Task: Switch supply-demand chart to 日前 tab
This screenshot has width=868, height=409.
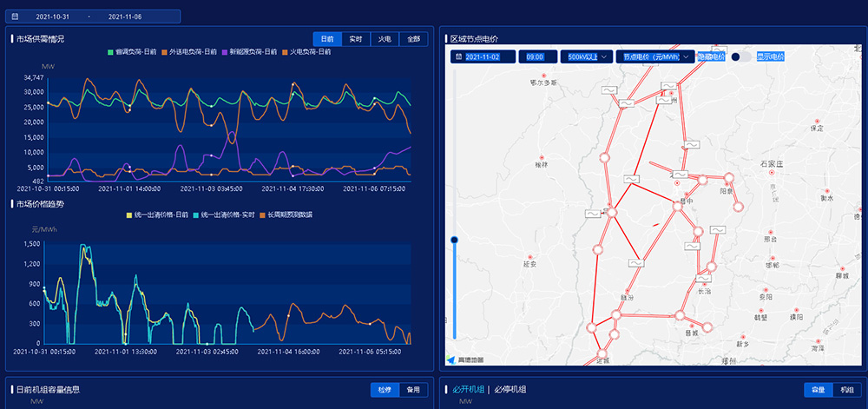Action: pos(327,39)
